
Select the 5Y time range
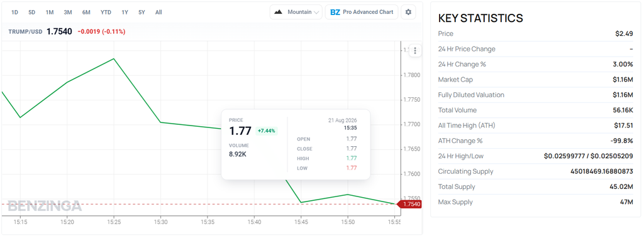[142, 13]
